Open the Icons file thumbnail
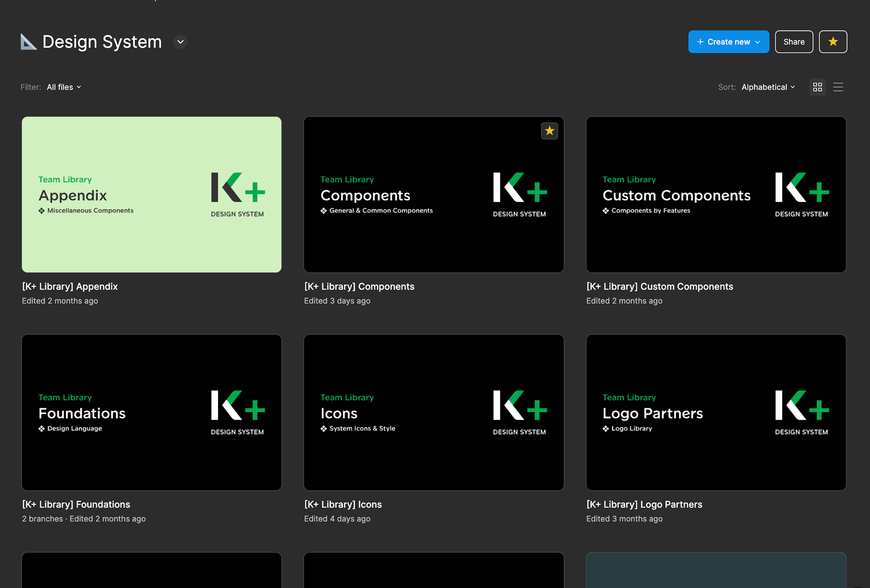This screenshot has width=870, height=588. coord(434,412)
